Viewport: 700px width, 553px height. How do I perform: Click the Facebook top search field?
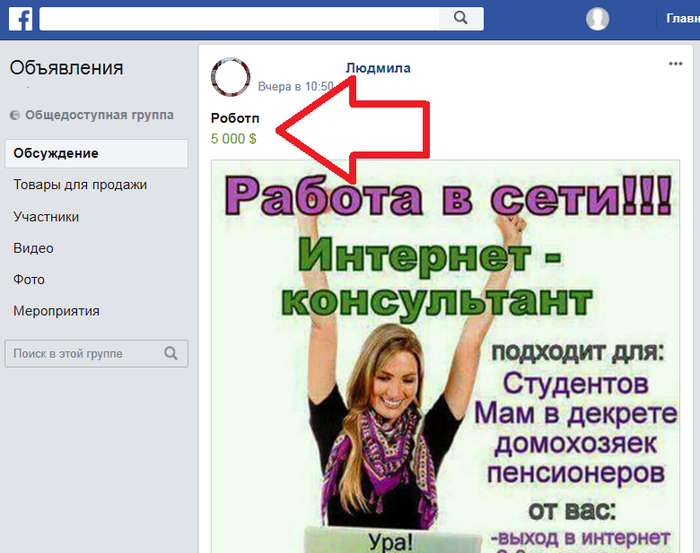coord(240,18)
